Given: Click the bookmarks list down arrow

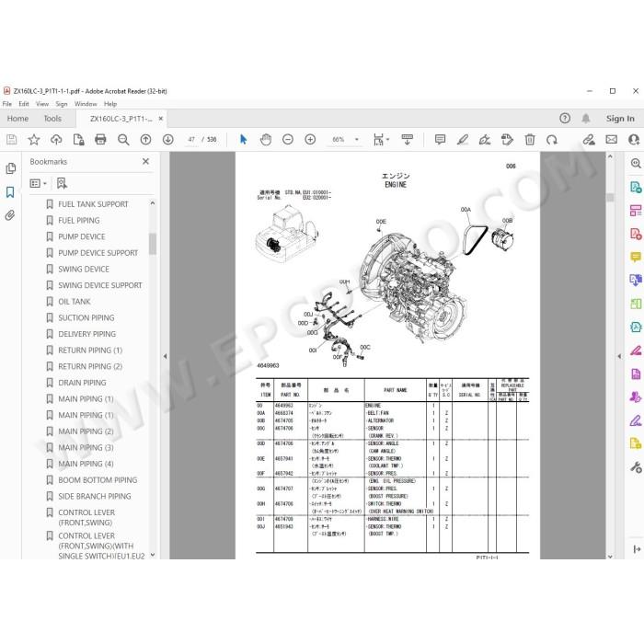Looking at the screenshot, I should (153, 555).
